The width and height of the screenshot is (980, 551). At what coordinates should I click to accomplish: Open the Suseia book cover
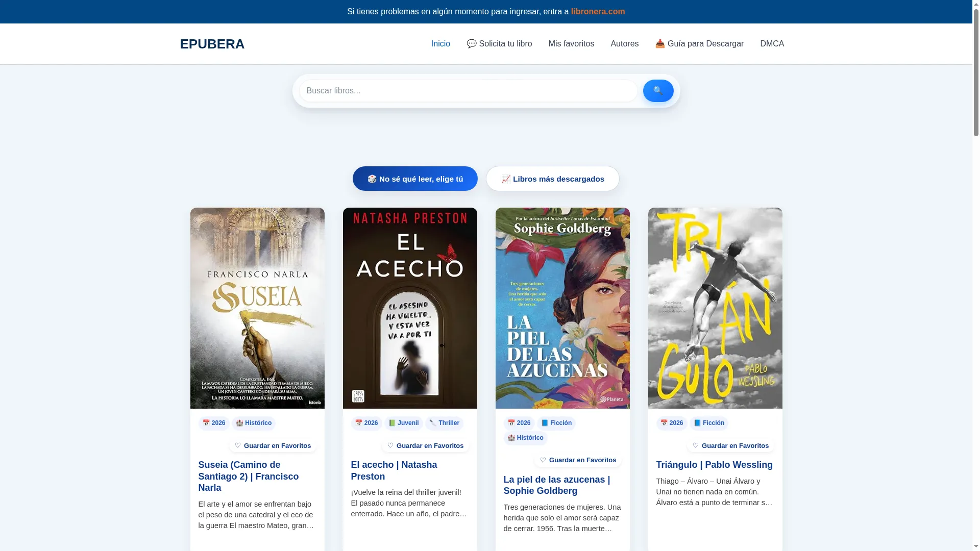click(257, 308)
